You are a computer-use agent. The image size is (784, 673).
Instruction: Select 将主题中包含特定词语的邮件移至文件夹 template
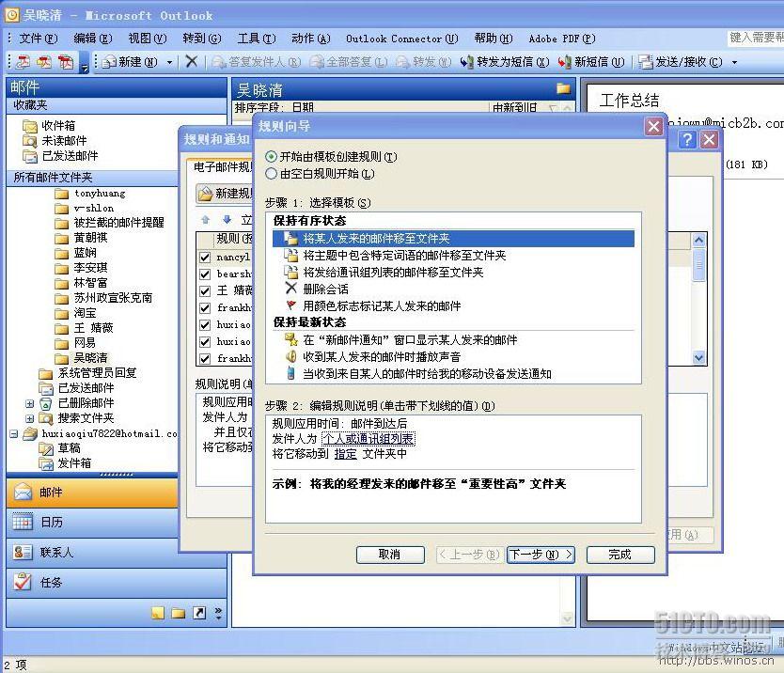396,256
